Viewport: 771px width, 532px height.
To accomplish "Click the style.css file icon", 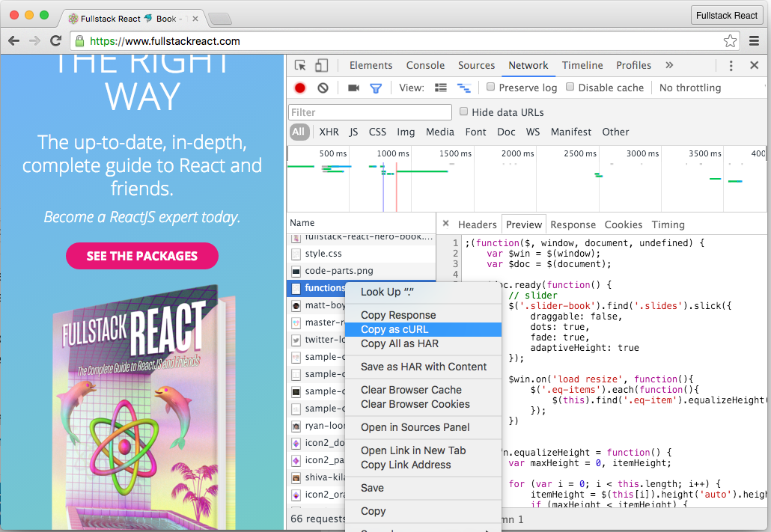I will tap(296, 254).
